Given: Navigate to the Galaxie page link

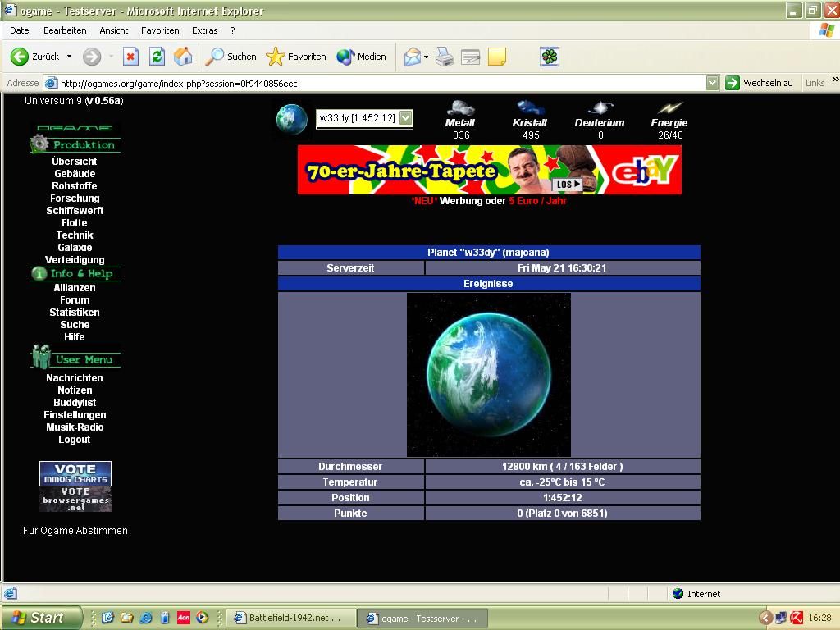Looking at the screenshot, I should pyautogui.click(x=75, y=248).
